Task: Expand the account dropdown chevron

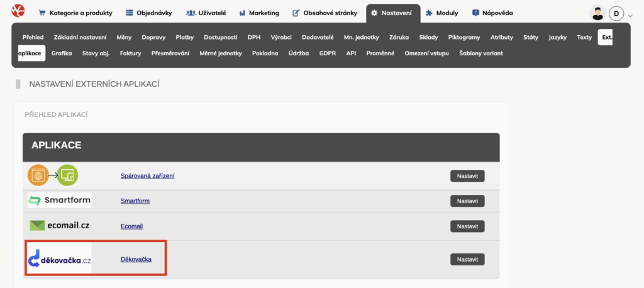Action: [630, 16]
